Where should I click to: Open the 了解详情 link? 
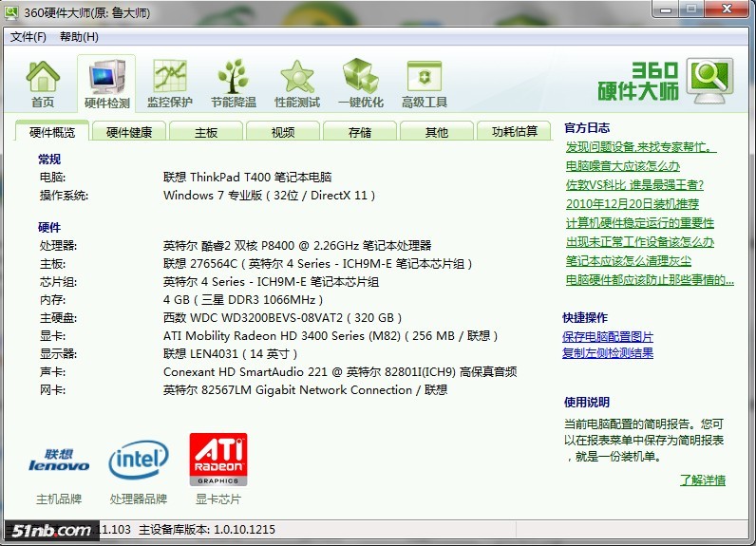point(702,480)
